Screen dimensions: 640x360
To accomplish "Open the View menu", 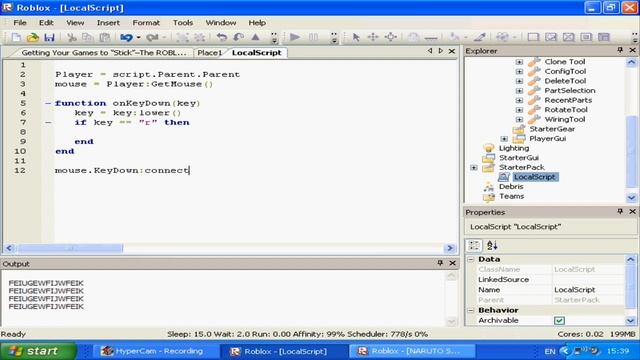I will click(75, 23).
